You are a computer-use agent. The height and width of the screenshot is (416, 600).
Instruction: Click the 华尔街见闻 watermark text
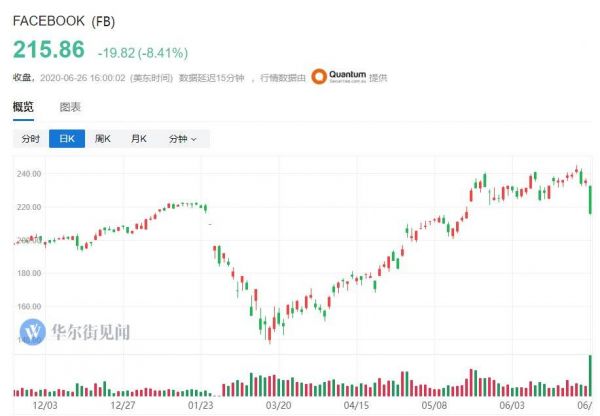click(91, 332)
